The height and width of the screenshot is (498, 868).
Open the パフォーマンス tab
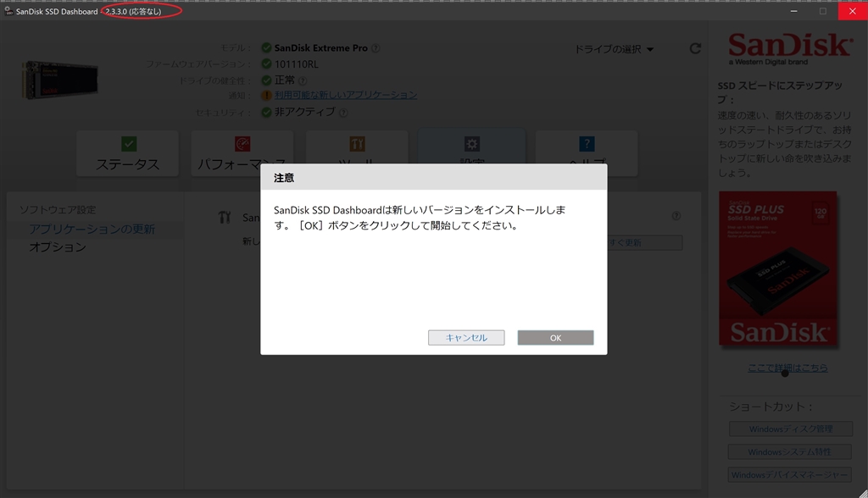(242, 153)
